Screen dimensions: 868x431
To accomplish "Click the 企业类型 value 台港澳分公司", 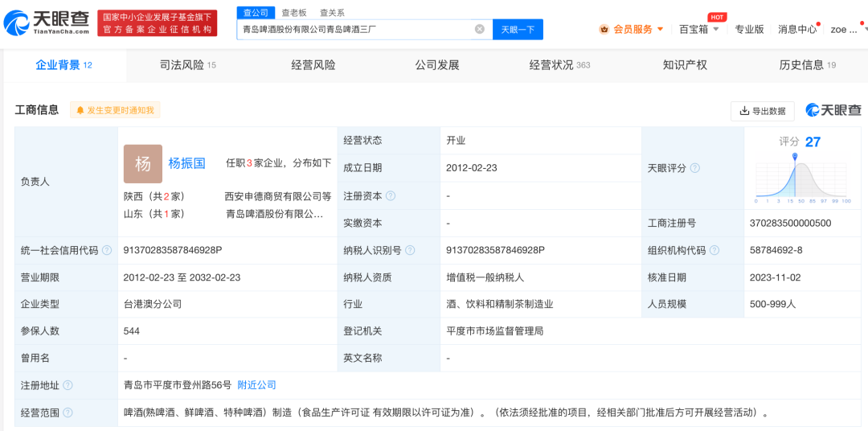I will pyautogui.click(x=153, y=304).
